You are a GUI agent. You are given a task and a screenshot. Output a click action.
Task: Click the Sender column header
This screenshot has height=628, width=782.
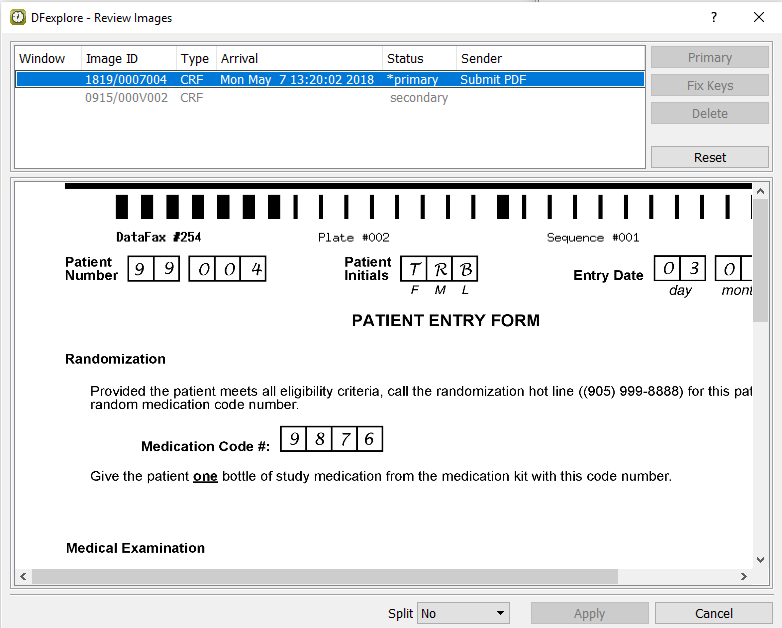pyautogui.click(x=550, y=58)
